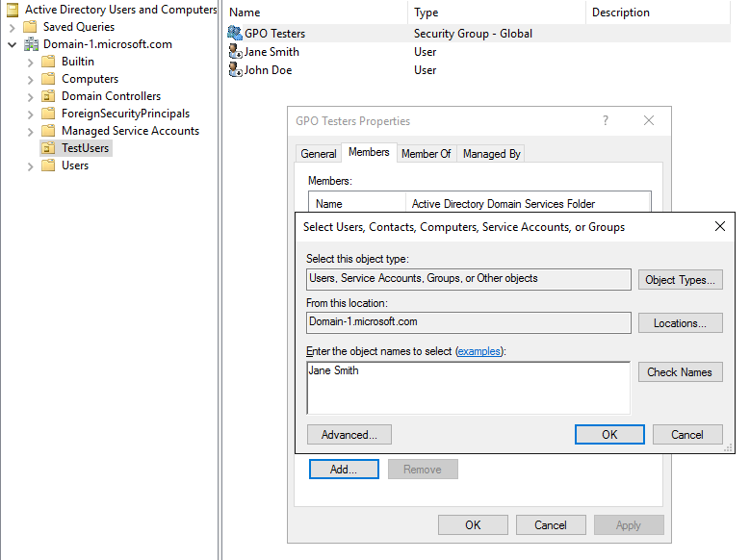Screen dimensions: 750x560
Task: Expand the Saved Queries node
Action: [12, 28]
